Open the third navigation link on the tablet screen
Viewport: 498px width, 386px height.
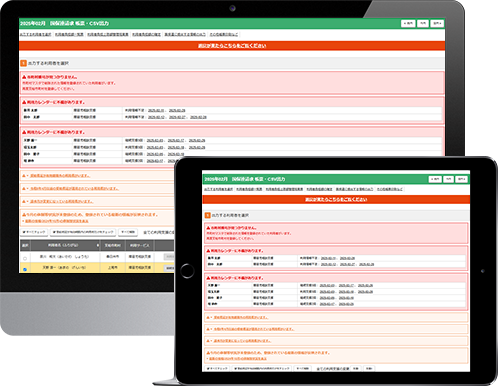pos(284,189)
